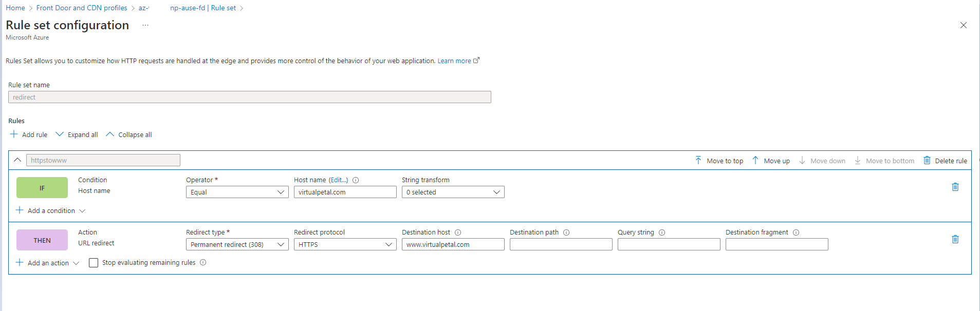Go to np-ause-fd Rule set breadcrumb
The width and height of the screenshot is (980, 311).
point(203,8)
